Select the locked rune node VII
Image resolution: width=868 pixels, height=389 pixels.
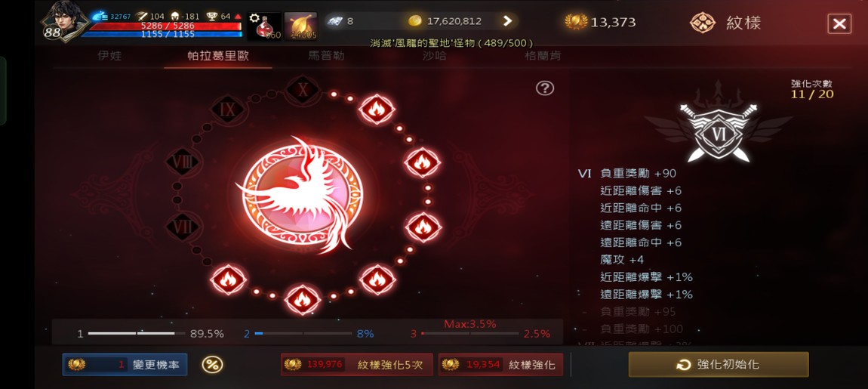point(183,227)
